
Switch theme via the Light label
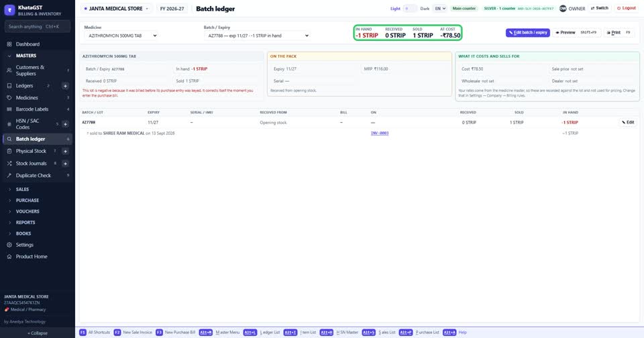[x=395, y=9]
